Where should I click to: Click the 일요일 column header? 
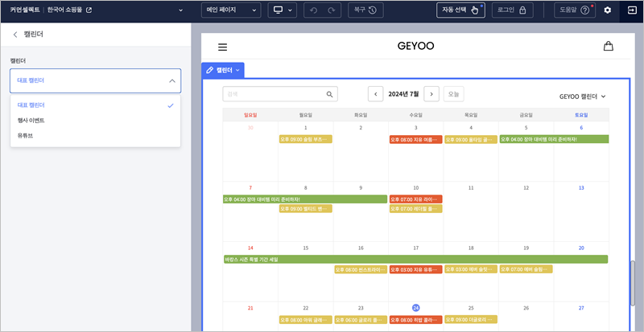(x=250, y=115)
